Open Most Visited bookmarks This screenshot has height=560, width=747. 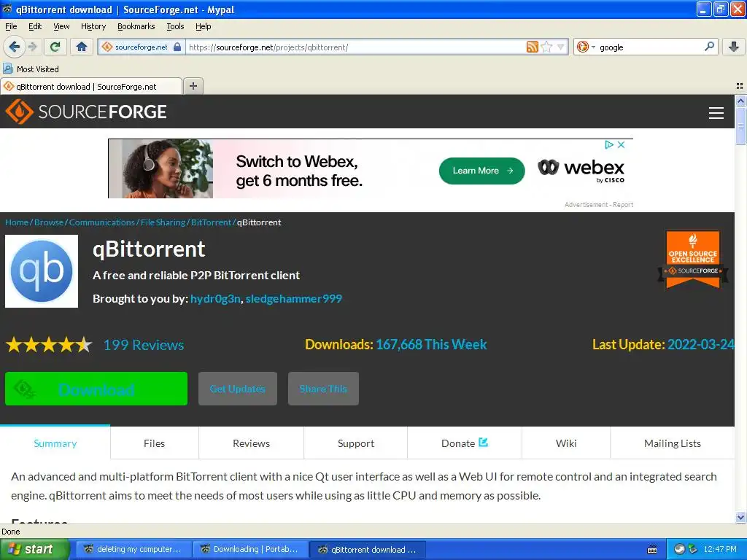tap(31, 69)
